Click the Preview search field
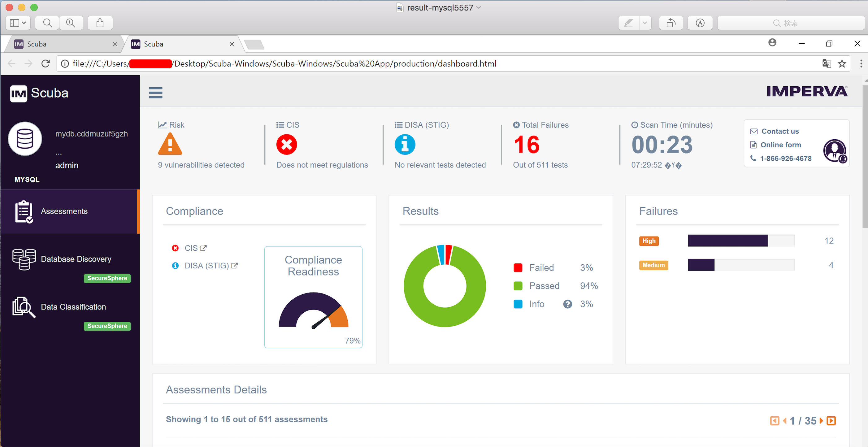 pyautogui.click(x=791, y=23)
